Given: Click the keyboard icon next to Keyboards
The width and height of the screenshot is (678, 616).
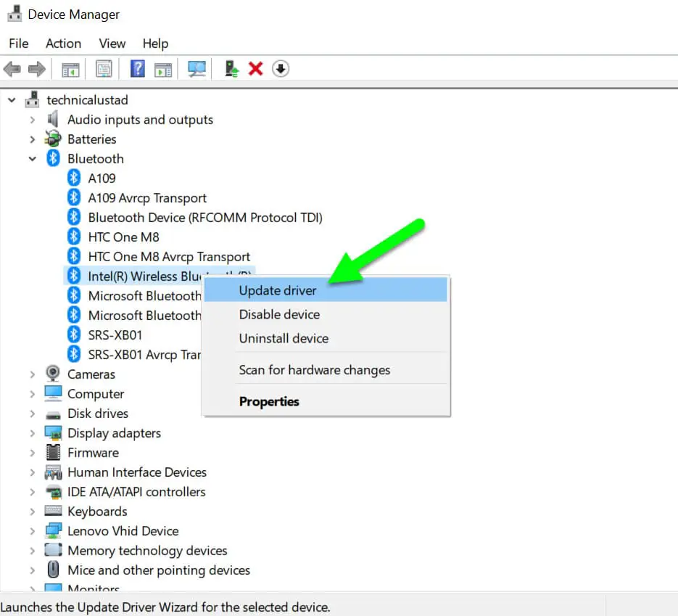Looking at the screenshot, I should point(53,511).
